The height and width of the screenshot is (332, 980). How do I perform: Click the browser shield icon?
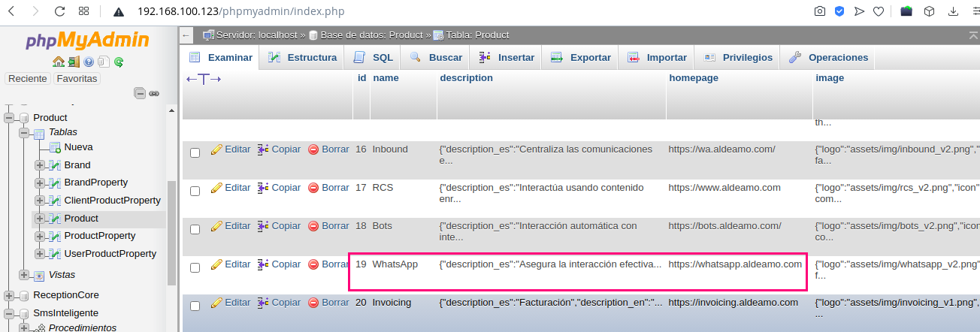[839, 11]
